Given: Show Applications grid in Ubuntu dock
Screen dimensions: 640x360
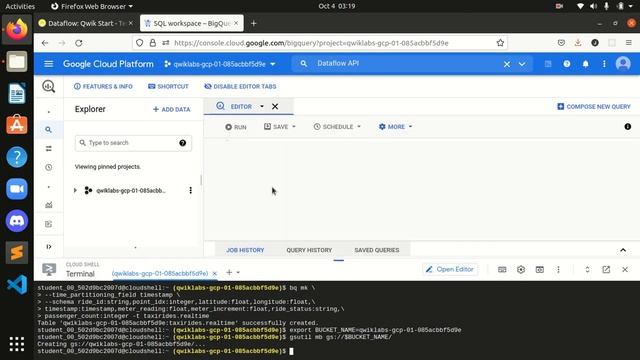Looking at the screenshot, I should coord(17,344).
